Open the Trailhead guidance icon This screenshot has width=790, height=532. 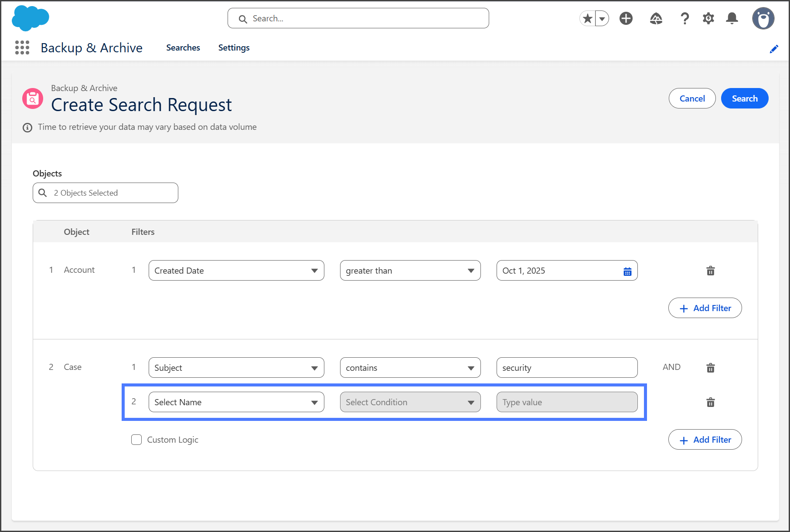tap(656, 18)
